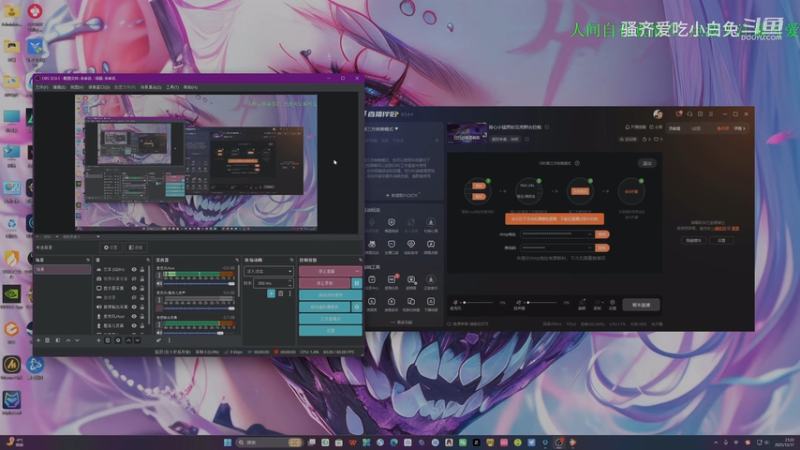
Task: Open source properties gear in OBS sources toolbar
Action: (118, 340)
